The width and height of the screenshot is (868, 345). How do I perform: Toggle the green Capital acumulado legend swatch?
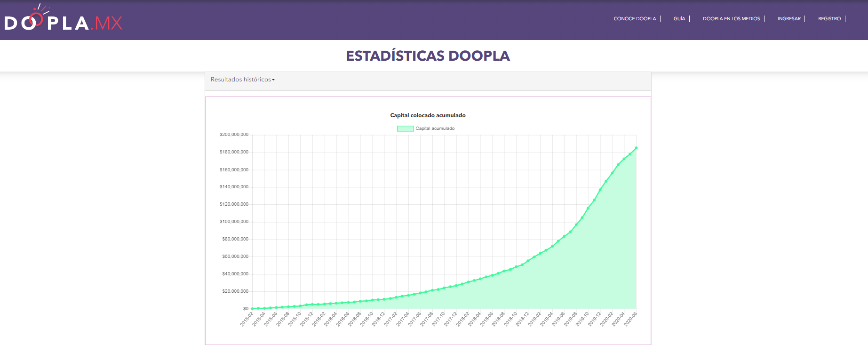click(x=405, y=128)
